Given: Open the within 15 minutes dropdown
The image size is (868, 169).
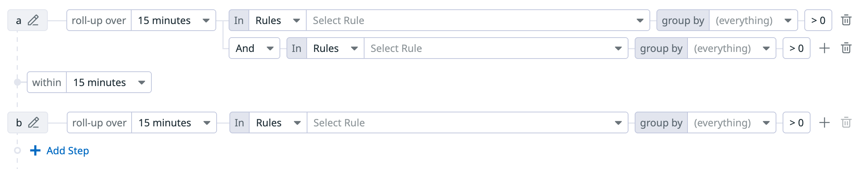Looking at the screenshot, I should (109, 82).
